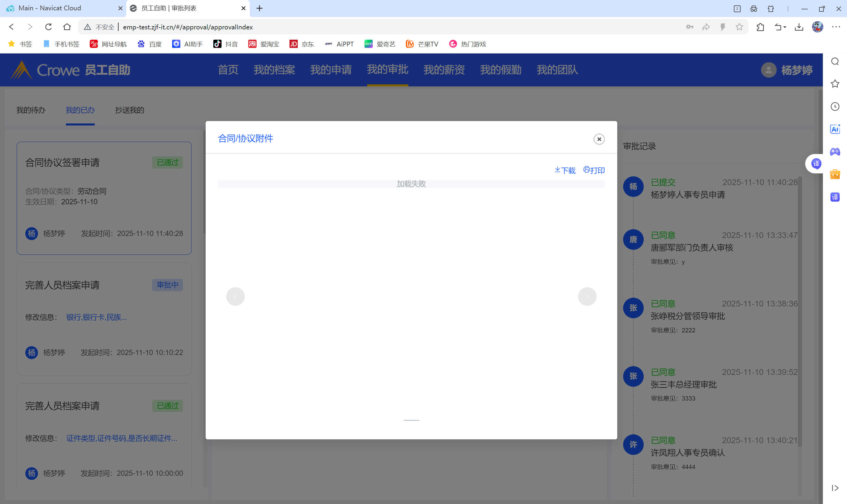Screen dimensions: 847x504
Task: Bookmark page with address bar star
Action: tap(739, 27)
